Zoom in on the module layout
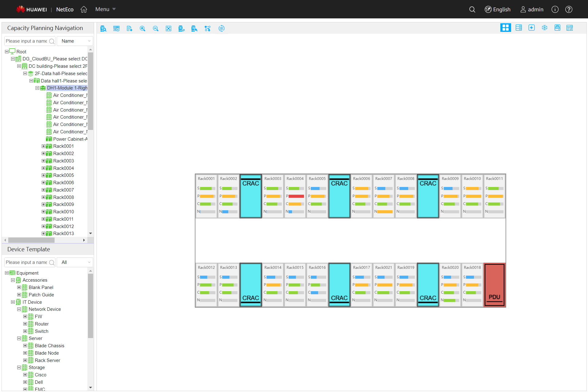 pos(142,28)
